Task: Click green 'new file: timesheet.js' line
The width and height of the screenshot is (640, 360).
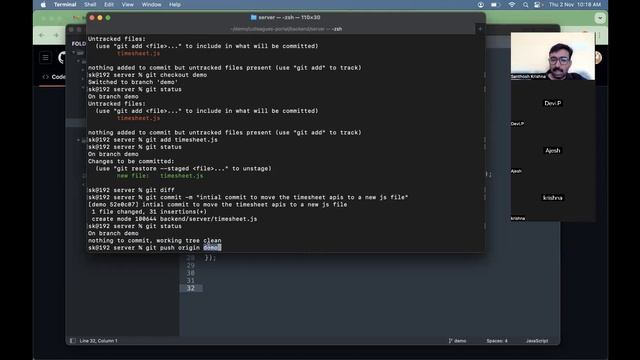Action: [160, 176]
